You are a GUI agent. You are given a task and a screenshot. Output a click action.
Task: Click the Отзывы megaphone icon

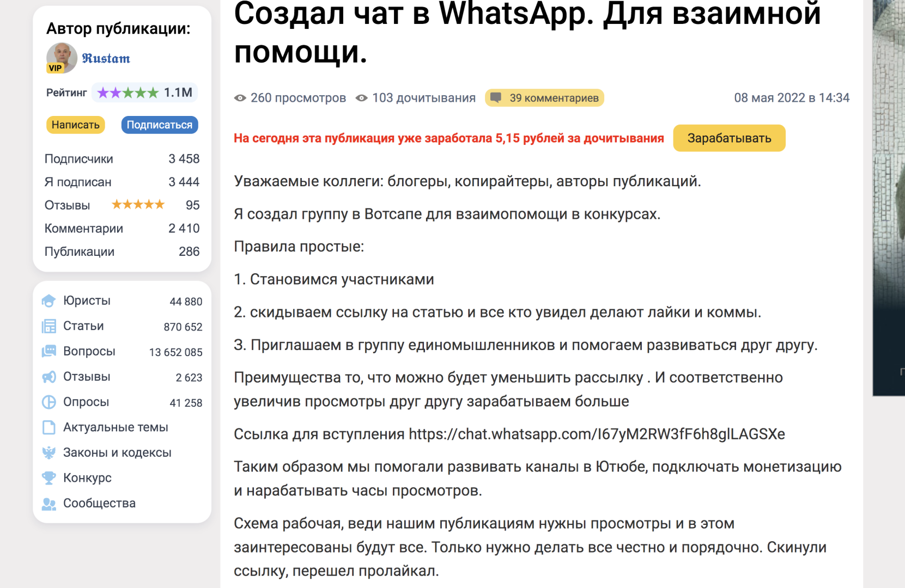tap(49, 377)
